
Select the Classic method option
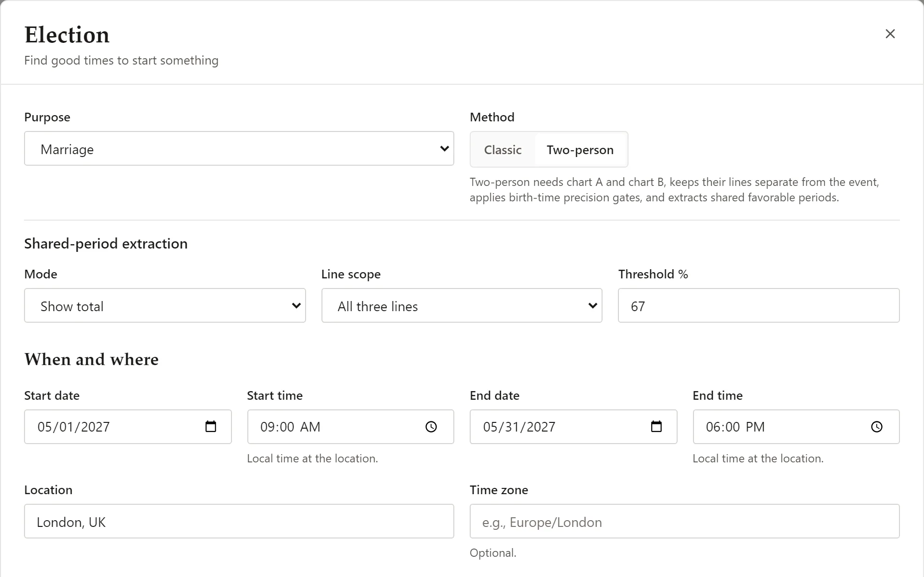tap(503, 150)
